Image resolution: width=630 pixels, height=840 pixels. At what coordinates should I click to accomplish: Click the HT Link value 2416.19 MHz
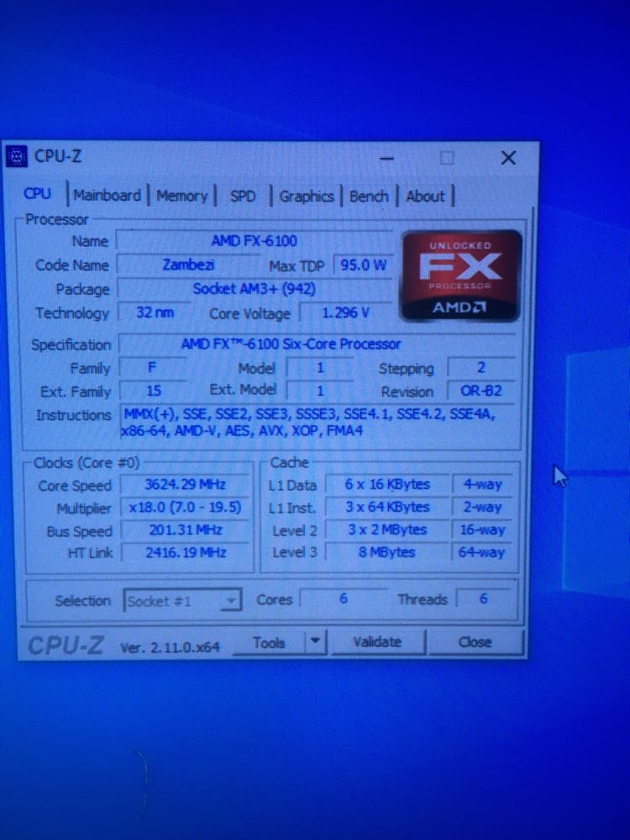click(186, 553)
